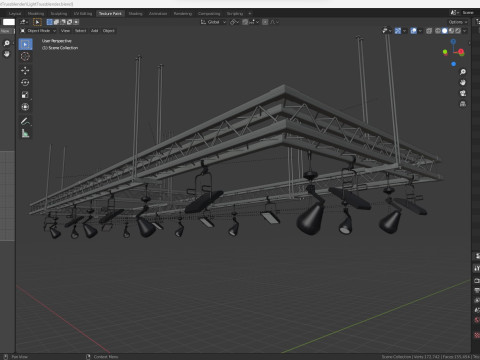Open the Object Mode dropdown

tap(38, 31)
